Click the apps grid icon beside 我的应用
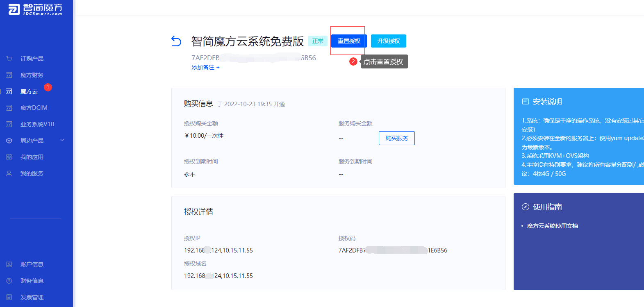Viewport: 644px width, 307px height. coord(9,157)
